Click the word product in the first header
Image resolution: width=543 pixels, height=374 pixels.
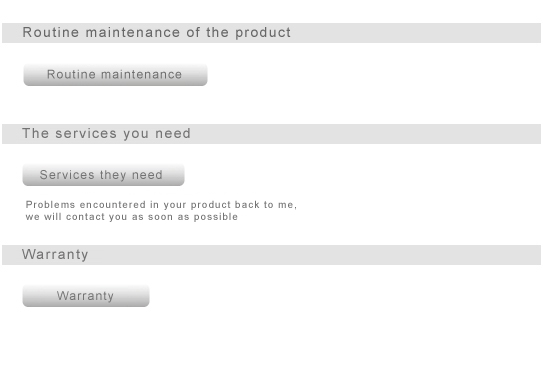pyautogui.click(x=263, y=33)
